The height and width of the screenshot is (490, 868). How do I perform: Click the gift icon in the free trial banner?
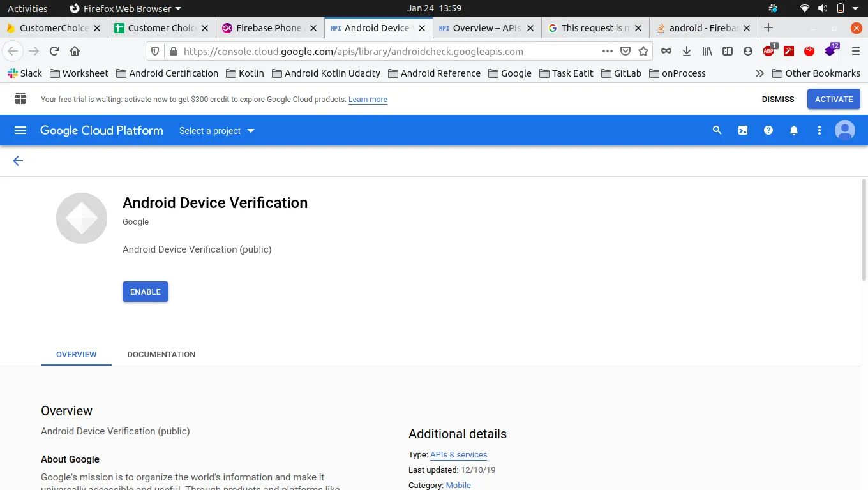[20, 98]
